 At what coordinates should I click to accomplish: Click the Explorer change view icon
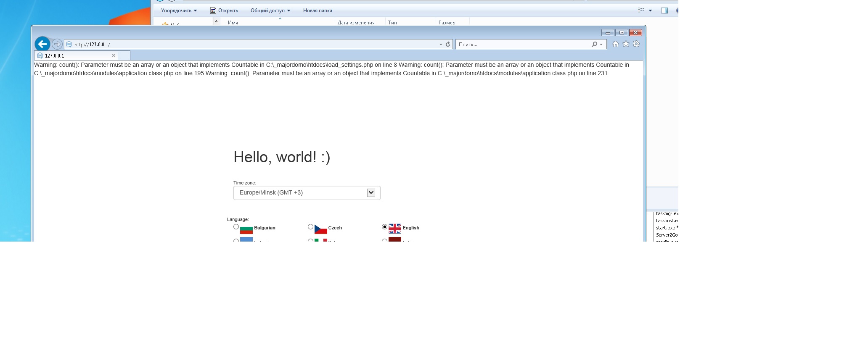[641, 11]
